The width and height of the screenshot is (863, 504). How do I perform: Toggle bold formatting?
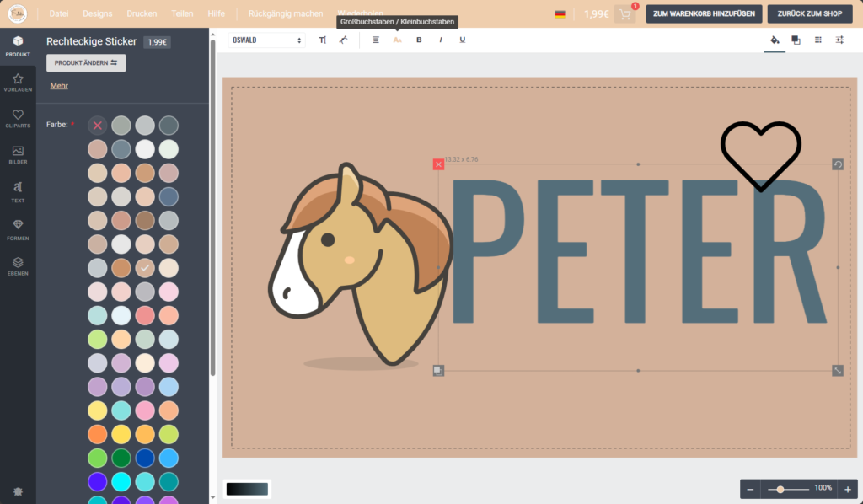(x=419, y=40)
